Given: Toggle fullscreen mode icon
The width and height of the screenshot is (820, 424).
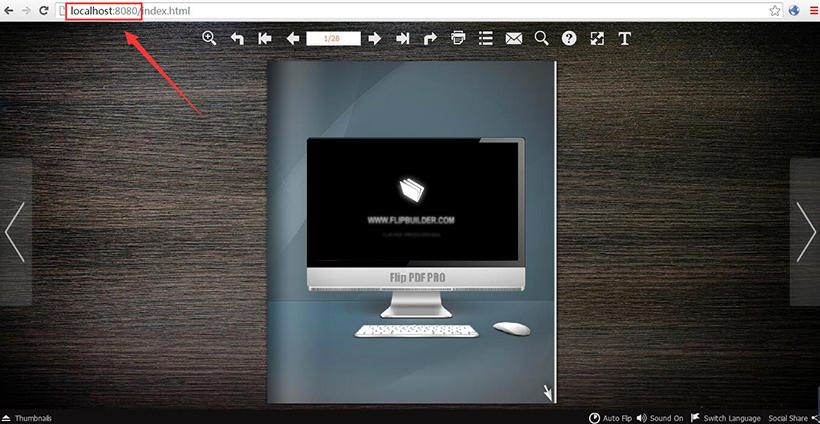Looking at the screenshot, I should click(597, 39).
